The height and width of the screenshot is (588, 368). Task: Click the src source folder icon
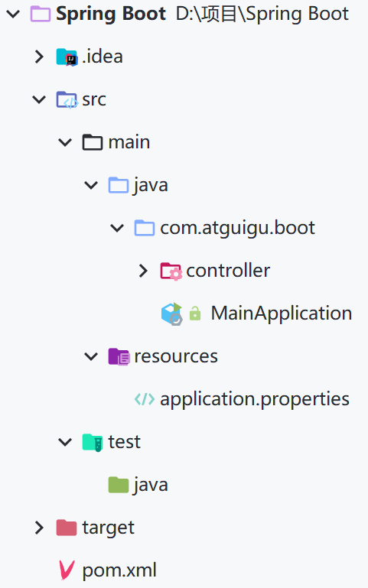pyautogui.click(x=67, y=99)
